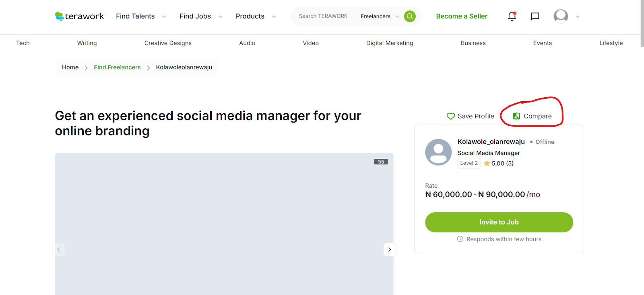Click the green search magnifier icon
The height and width of the screenshot is (295, 644).
(410, 16)
